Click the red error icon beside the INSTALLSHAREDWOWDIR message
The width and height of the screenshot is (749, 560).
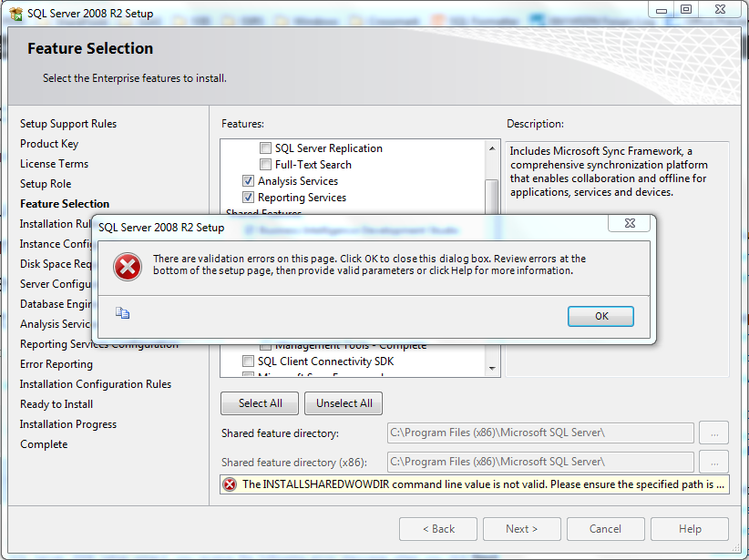(230, 484)
